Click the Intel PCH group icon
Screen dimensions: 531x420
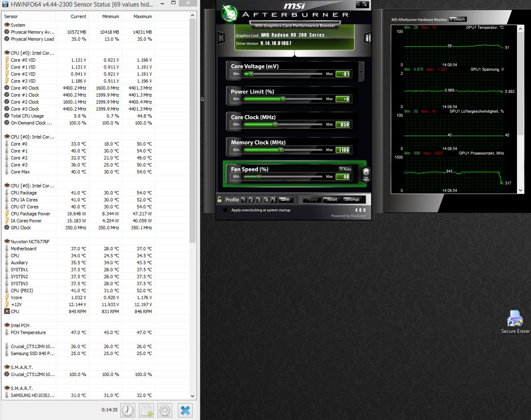[7, 325]
